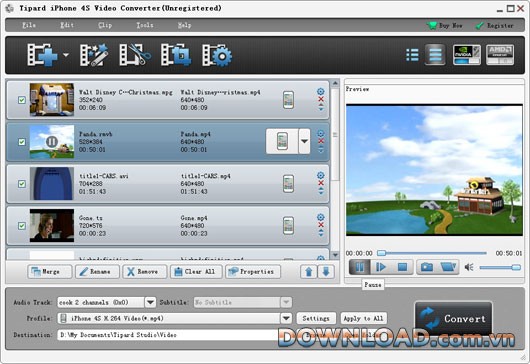Open the Profile dropdown list
Screen dimensions: 530x364
[x=286, y=318]
